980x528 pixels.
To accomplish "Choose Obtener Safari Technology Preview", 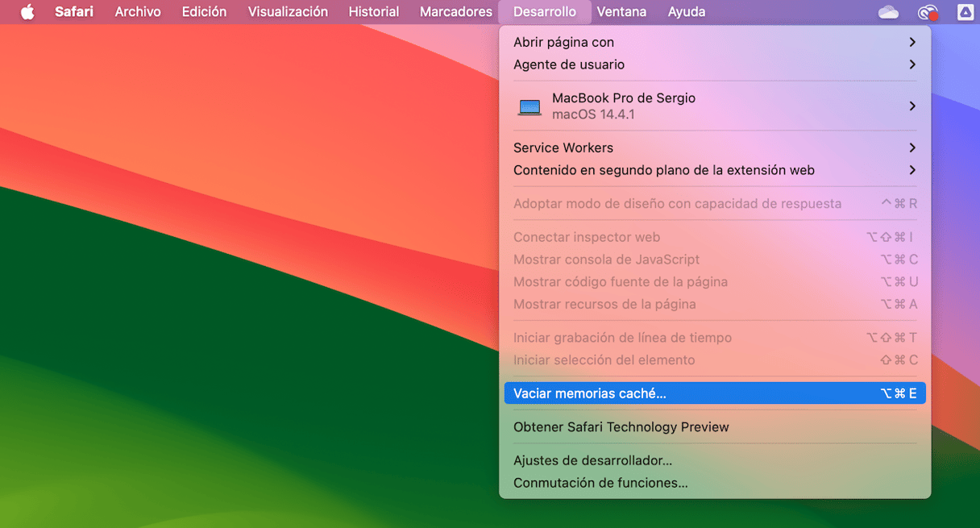I will [x=715, y=427].
